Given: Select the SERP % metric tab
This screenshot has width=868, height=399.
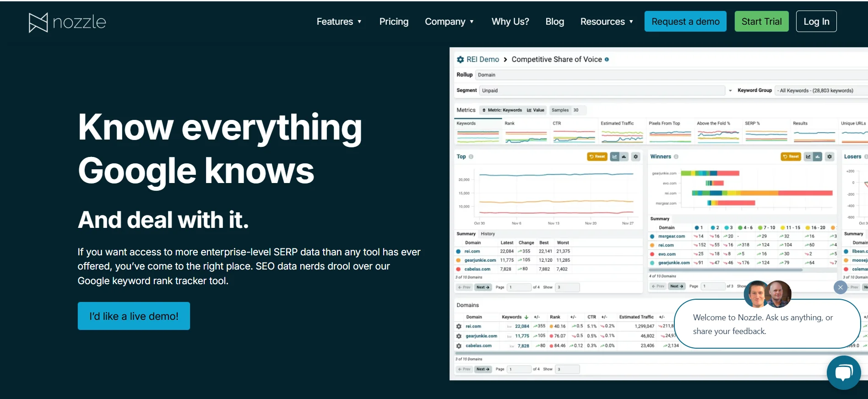Looking at the screenshot, I should click(766, 131).
